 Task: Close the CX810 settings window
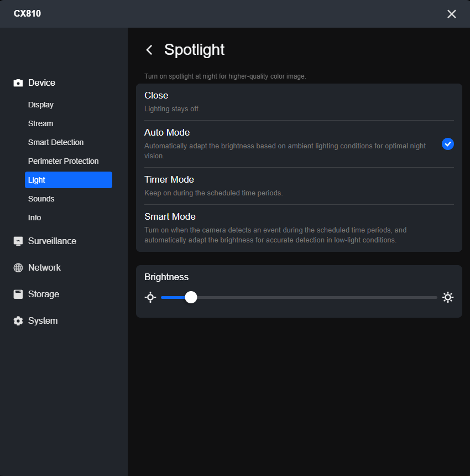coord(452,14)
